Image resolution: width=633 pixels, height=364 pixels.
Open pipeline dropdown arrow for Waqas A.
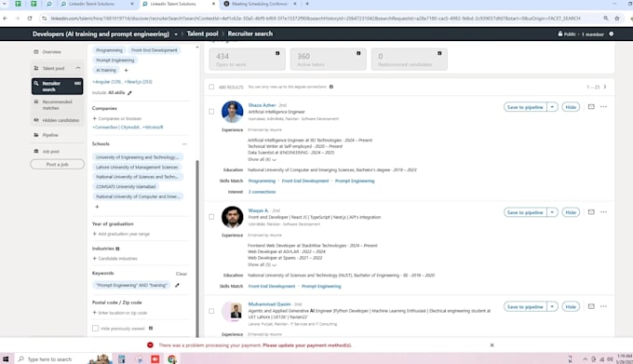pos(552,212)
